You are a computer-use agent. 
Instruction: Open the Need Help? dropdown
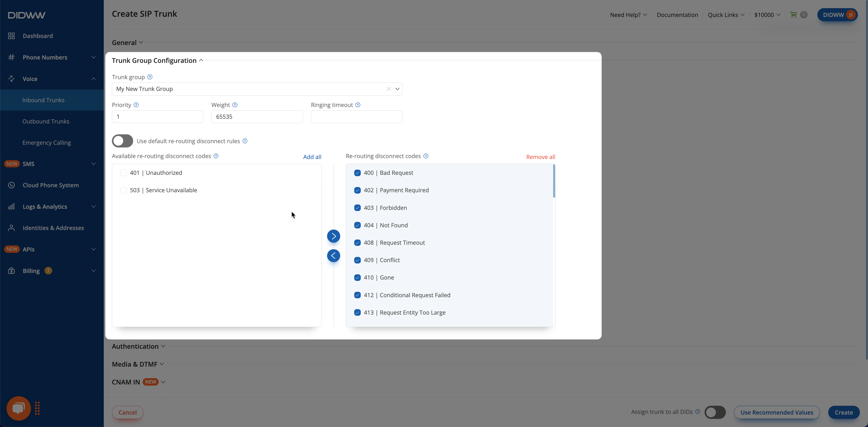[628, 15]
